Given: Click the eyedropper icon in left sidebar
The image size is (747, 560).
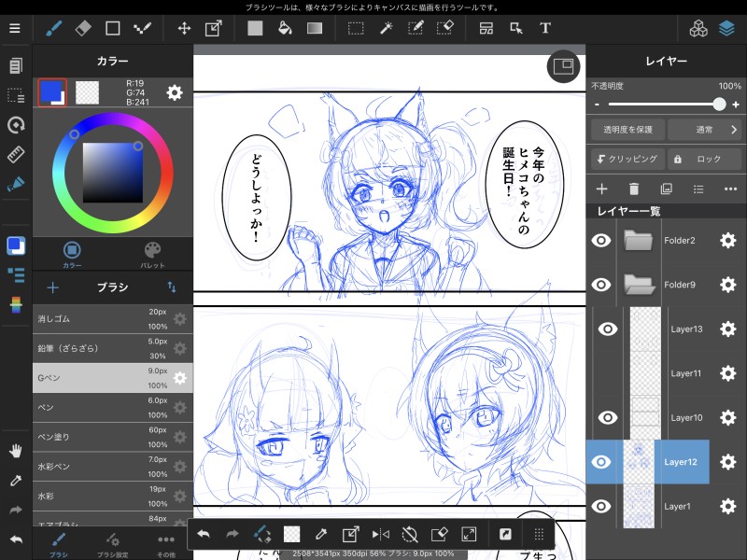Looking at the screenshot, I should pos(16,481).
